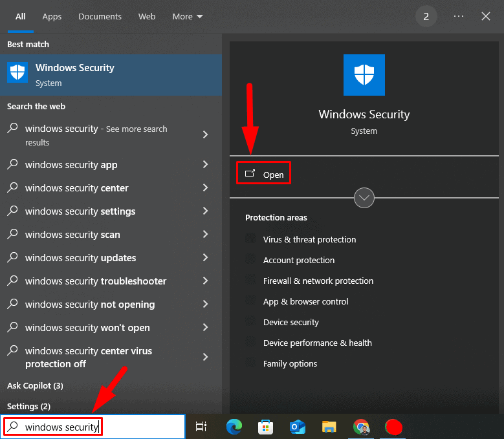Open Family options area

[x=290, y=363]
